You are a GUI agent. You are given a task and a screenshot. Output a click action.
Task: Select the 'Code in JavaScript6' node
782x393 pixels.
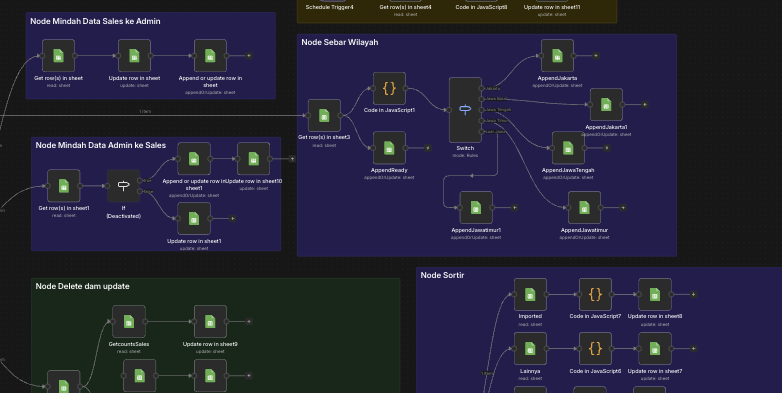(x=595, y=349)
